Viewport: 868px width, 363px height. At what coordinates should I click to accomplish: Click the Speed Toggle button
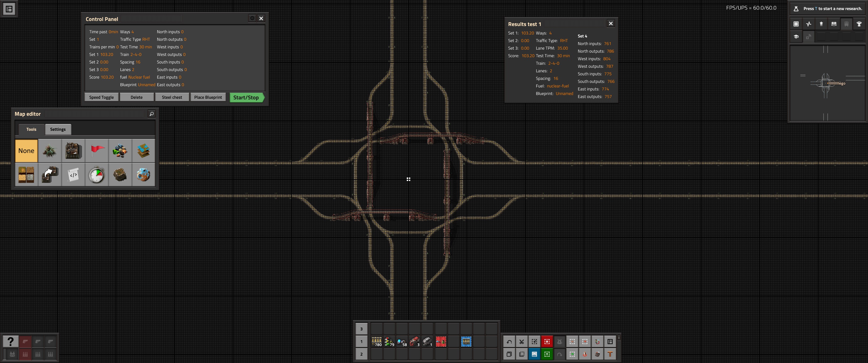pos(101,97)
